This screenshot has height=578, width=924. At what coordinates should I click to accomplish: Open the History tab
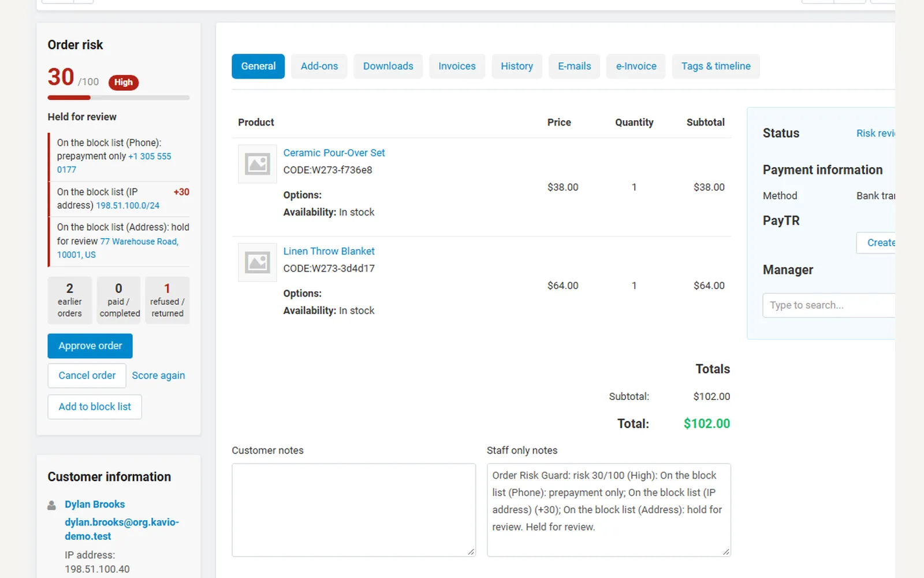517,66
